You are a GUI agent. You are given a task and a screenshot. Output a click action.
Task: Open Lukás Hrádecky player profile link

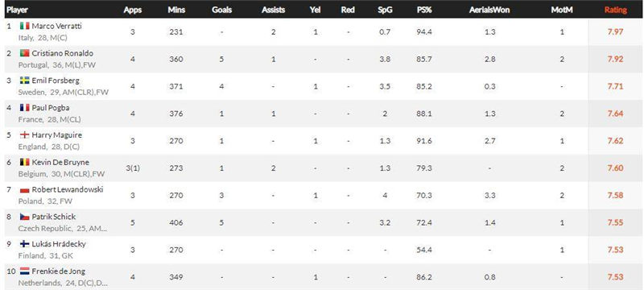pyautogui.click(x=59, y=244)
